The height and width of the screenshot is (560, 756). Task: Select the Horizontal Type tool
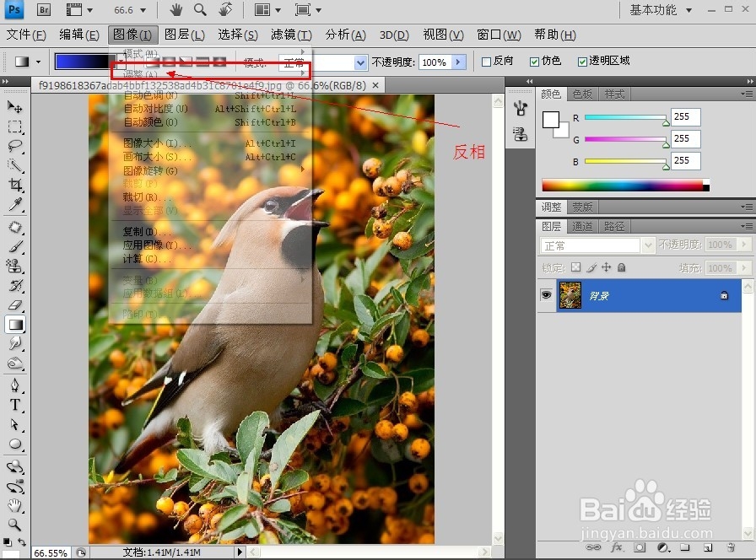15,405
